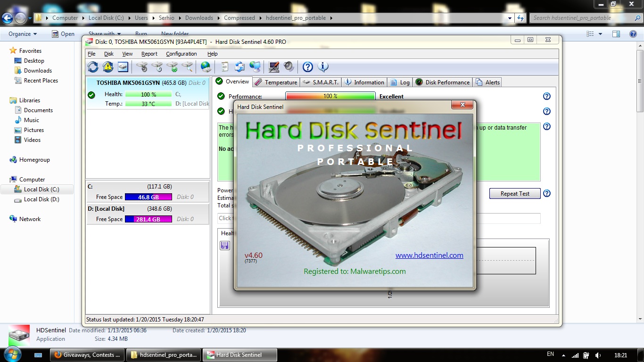The width and height of the screenshot is (644, 362).
Task: Click the refresh icon with yellow warning triangle
Action: point(108,67)
